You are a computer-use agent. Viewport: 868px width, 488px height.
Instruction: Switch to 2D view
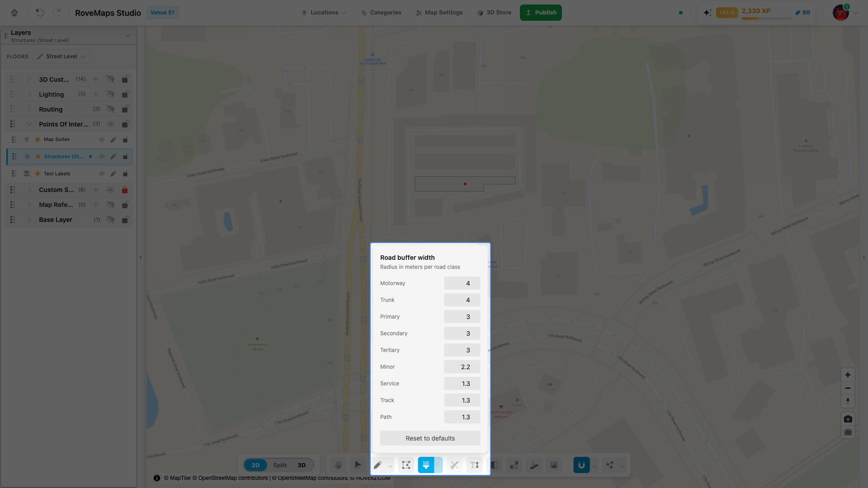[x=255, y=465]
